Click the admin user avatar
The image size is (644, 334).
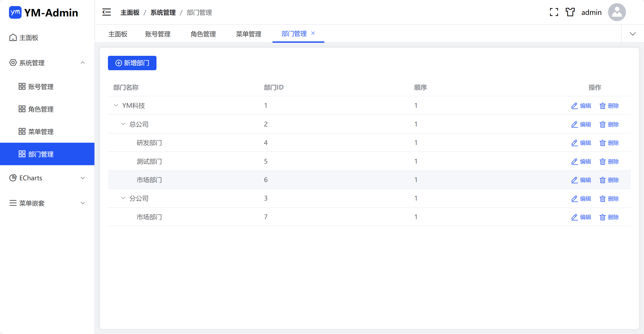[617, 12]
